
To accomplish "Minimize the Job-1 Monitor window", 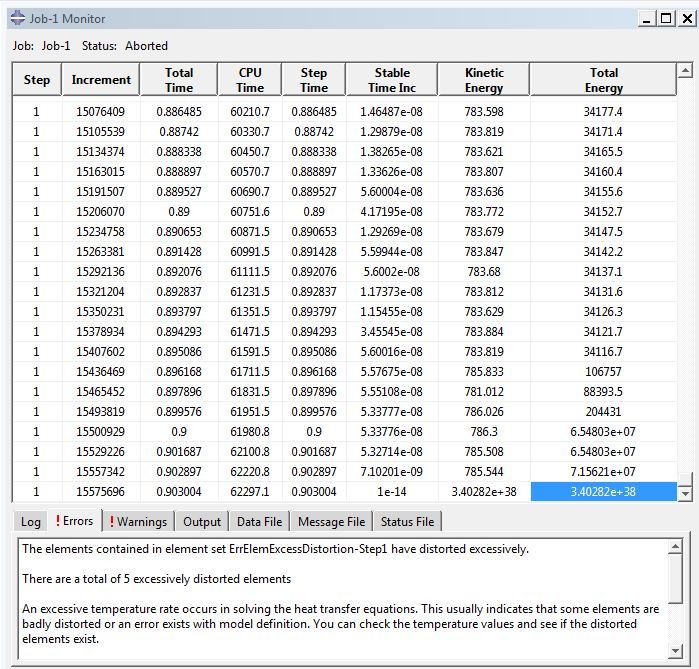I will coord(647,19).
